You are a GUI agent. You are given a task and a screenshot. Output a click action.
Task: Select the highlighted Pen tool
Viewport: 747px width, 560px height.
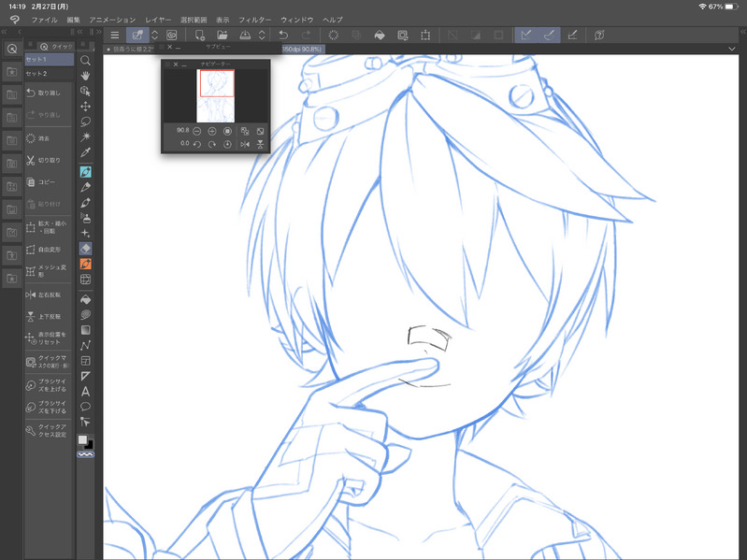pos(85,172)
